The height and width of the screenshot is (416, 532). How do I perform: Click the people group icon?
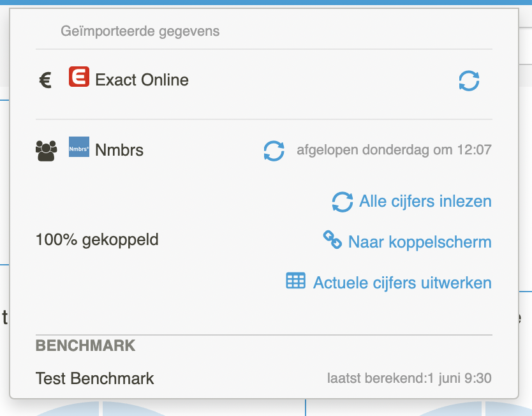pyautogui.click(x=47, y=151)
